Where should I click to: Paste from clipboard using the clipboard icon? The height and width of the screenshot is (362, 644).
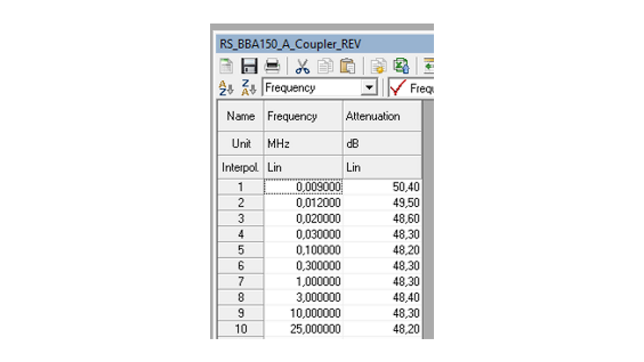(348, 66)
